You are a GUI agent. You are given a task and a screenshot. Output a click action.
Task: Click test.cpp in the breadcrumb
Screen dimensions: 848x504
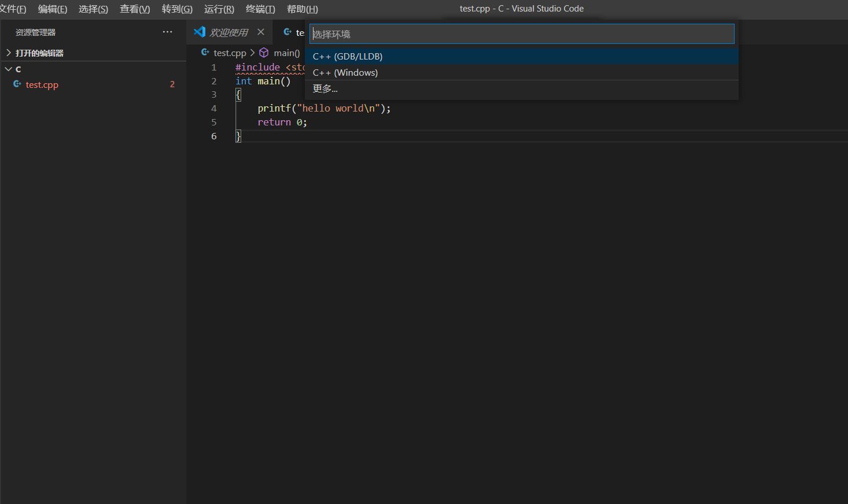coord(230,53)
